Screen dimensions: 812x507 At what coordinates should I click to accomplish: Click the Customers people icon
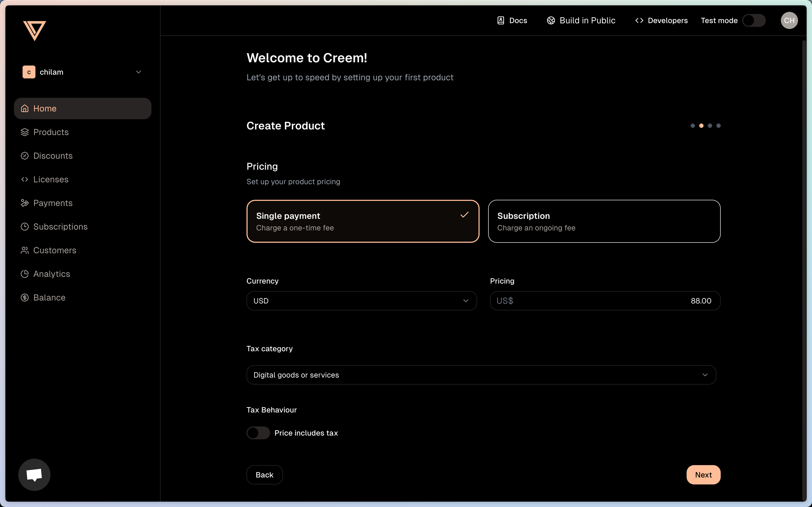click(x=25, y=250)
